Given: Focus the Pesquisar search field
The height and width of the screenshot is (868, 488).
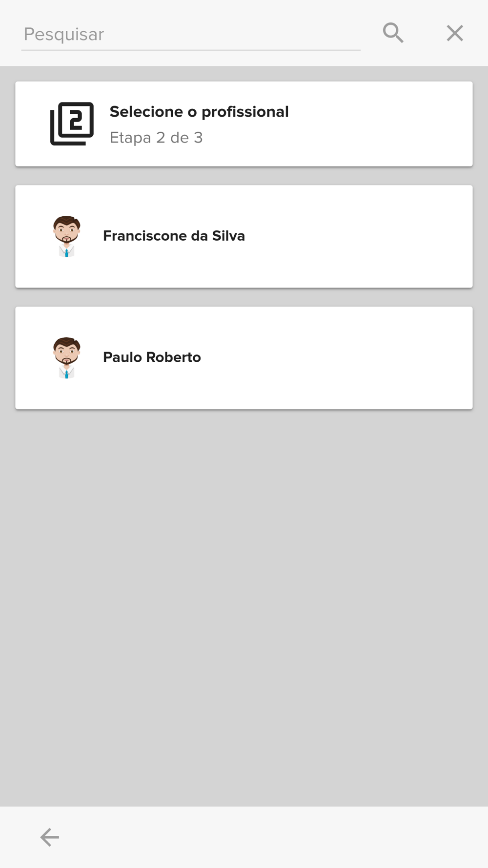Looking at the screenshot, I should [x=191, y=34].
